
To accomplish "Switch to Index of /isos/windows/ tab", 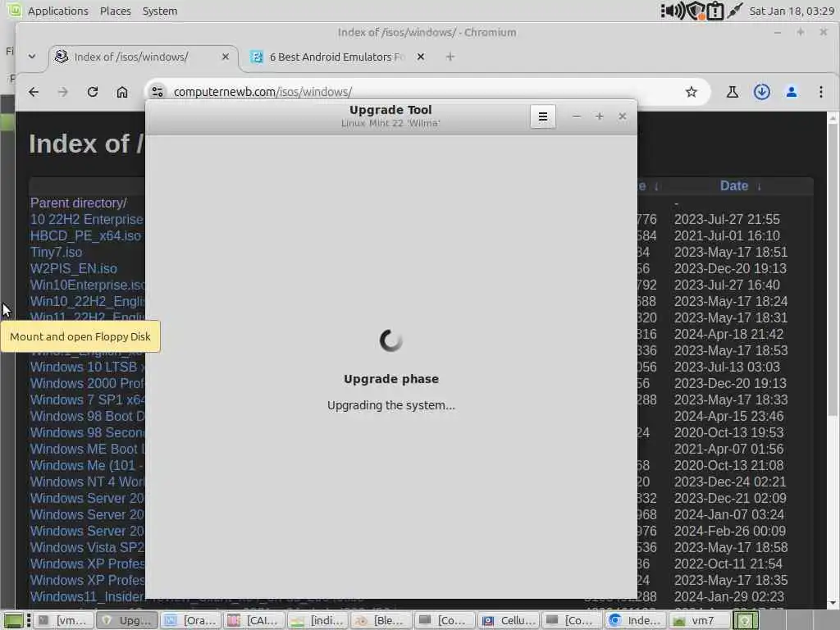I will click(143, 57).
